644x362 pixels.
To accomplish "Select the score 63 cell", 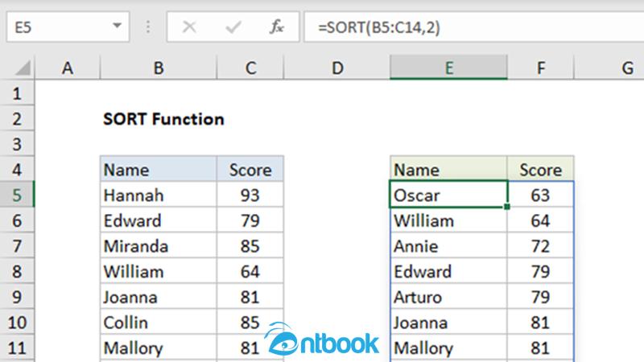I will (x=540, y=195).
